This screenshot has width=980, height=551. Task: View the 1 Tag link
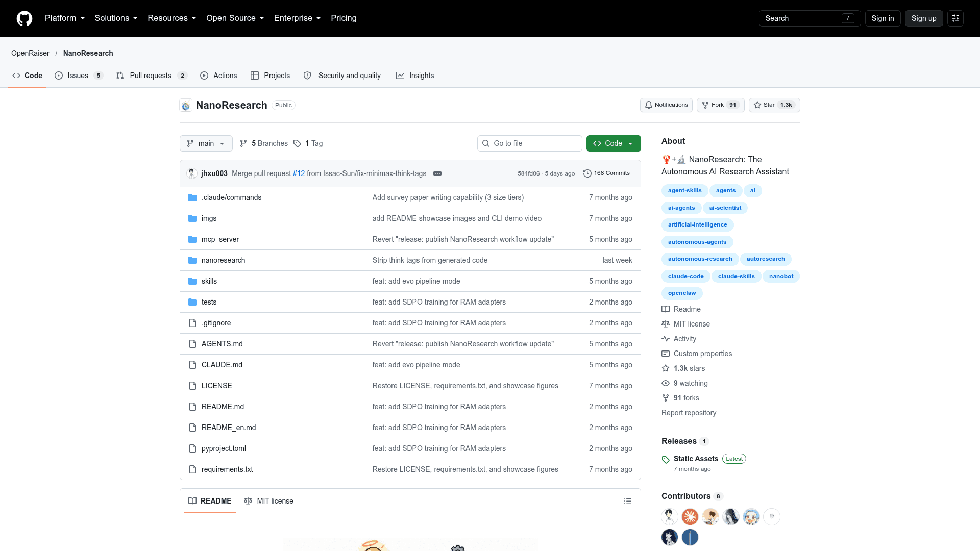coord(308,143)
